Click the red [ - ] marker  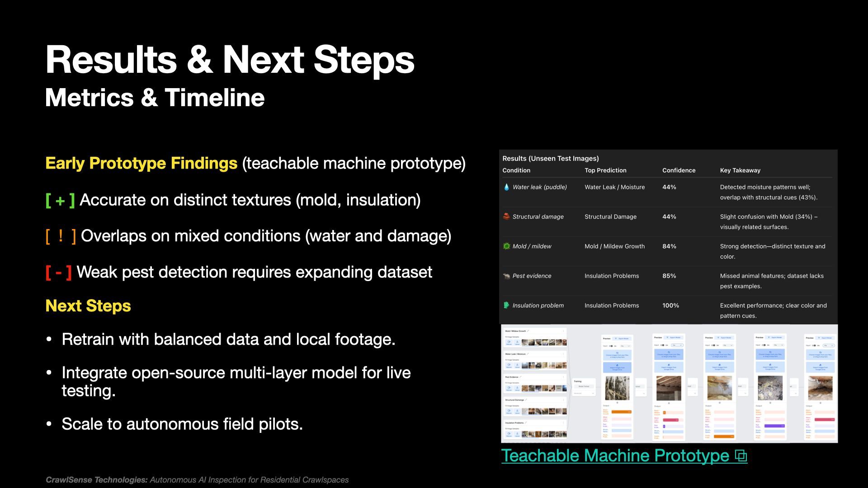[x=58, y=272]
